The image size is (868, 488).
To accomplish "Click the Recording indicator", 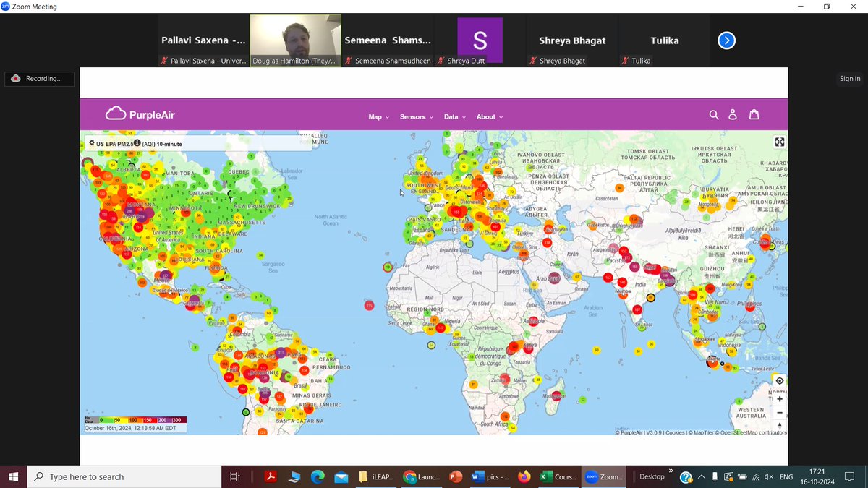I will [39, 79].
